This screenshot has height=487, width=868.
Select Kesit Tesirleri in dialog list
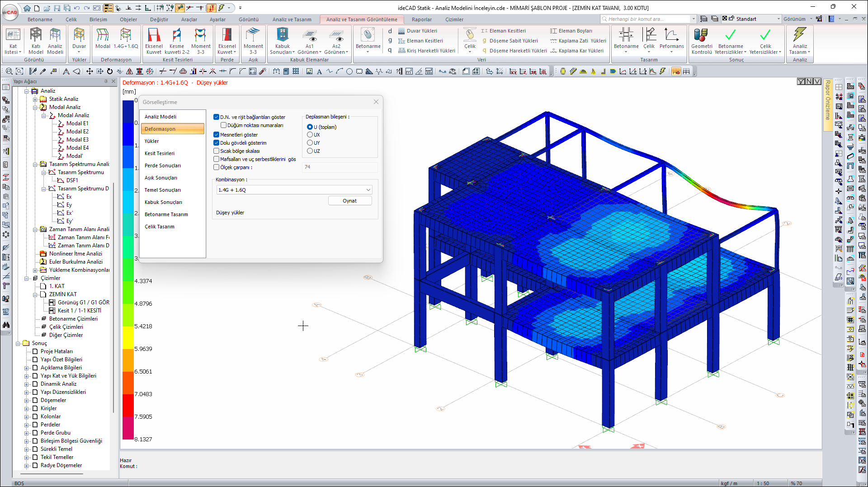pos(160,153)
